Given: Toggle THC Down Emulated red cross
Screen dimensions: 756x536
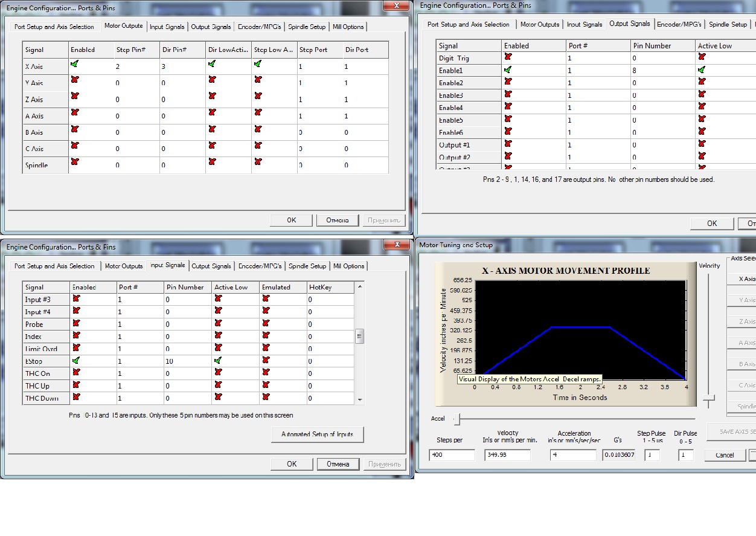Looking at the screenshot, I should point(266,396).
